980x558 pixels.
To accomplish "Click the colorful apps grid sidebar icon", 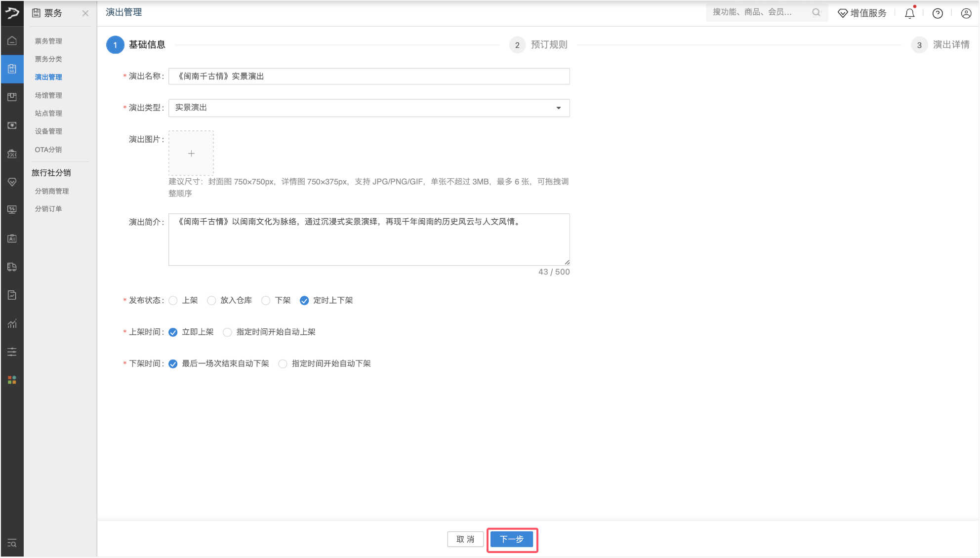I will pos(12,380).
